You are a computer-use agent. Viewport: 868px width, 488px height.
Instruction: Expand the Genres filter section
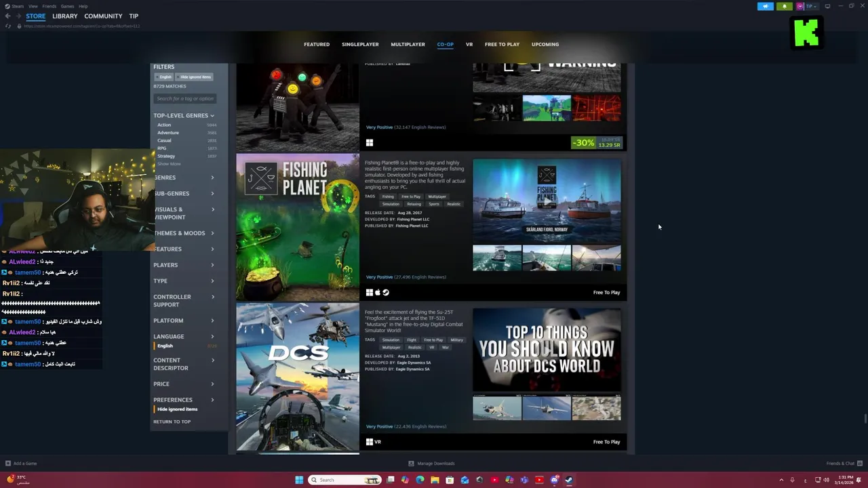(x=184, y=178)
